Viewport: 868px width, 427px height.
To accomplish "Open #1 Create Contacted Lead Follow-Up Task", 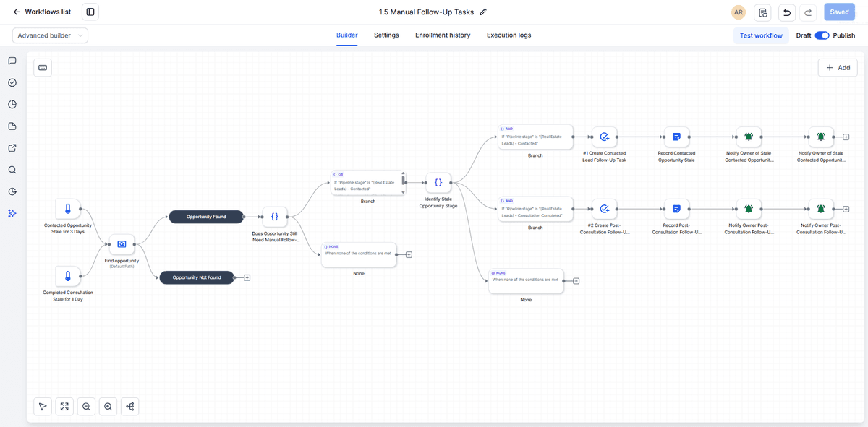I will click(604, 137).
